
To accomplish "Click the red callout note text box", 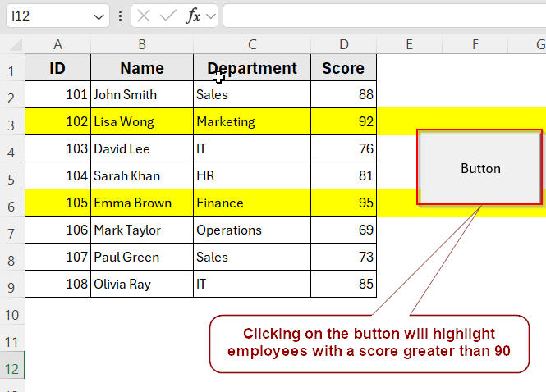I will pyautogui.click(x=369, y=344).
